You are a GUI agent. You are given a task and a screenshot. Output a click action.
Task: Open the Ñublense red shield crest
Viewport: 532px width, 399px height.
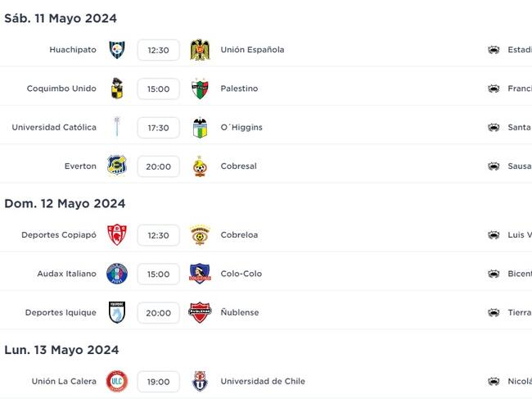pos(200,312)
